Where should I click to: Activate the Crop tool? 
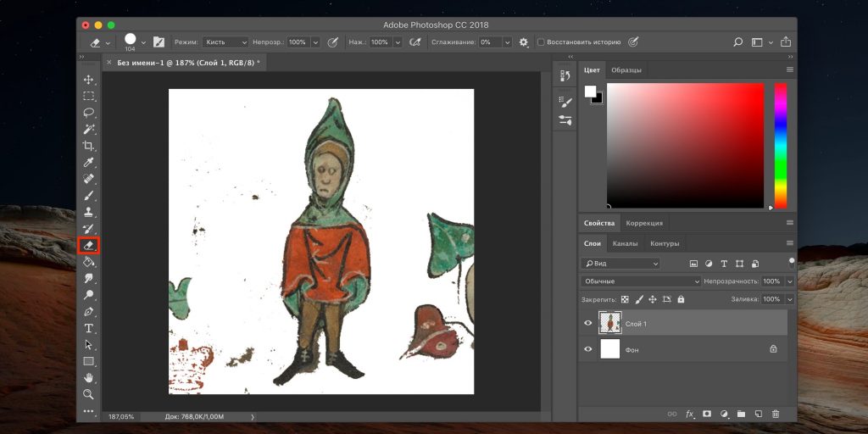coord(88,146)
